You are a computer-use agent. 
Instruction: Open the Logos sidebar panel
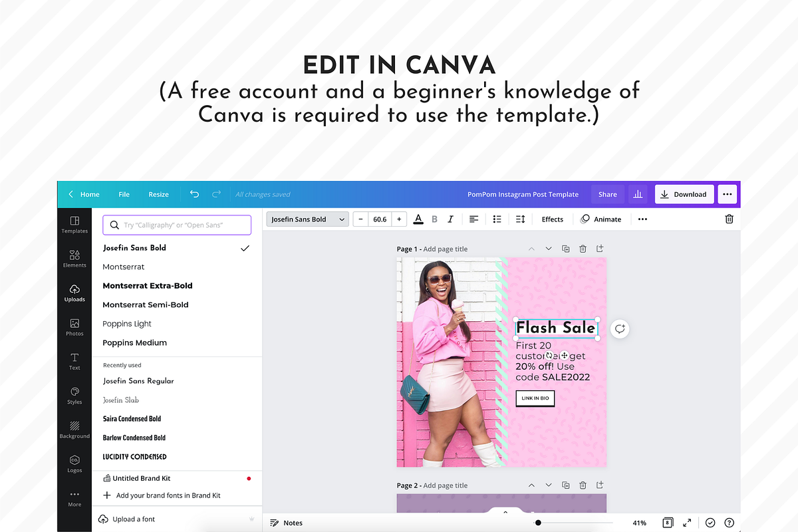pyautogui.click(x=74, y=464)
